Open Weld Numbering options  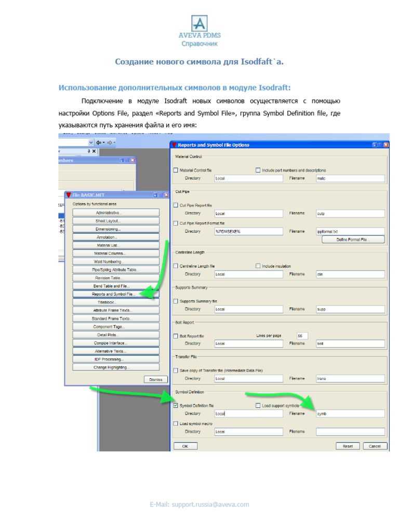coord(116,262)
